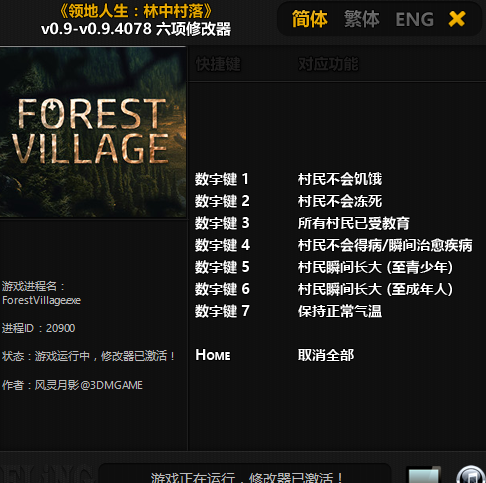Click the 数字键 5 hotkey label
Image resolution: width=486 pixels, height=483 pixels.
pos(222,267)
